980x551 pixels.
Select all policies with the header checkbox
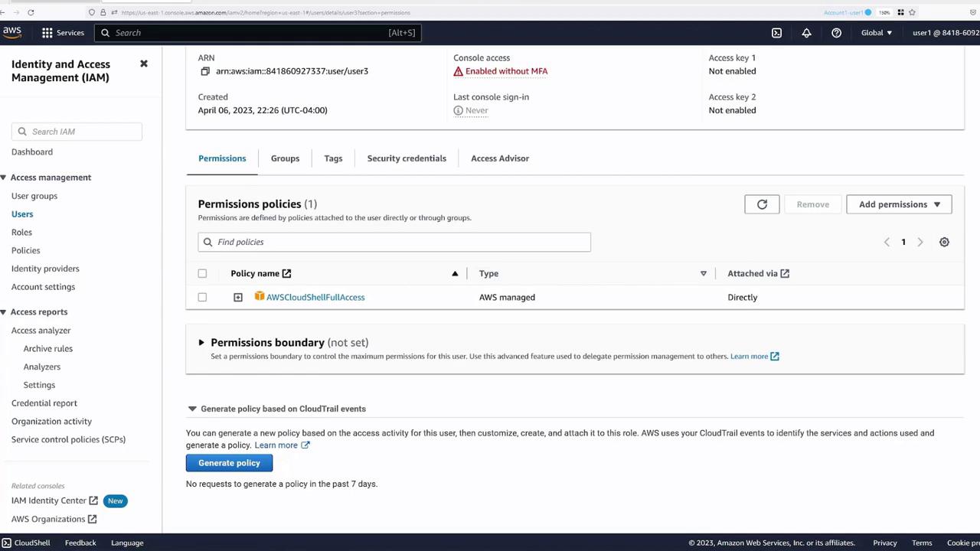point(202,273)
